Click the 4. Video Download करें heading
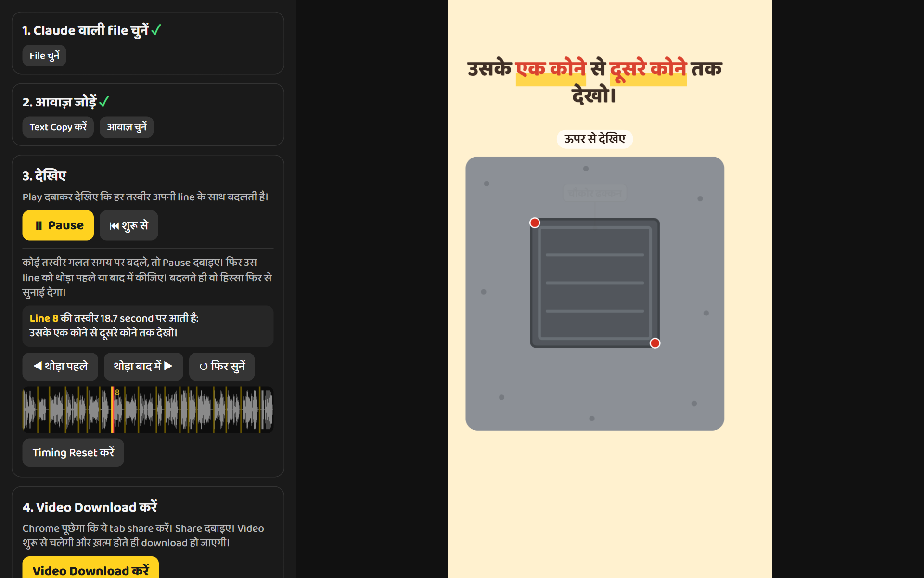 click(x=90, y=507)
